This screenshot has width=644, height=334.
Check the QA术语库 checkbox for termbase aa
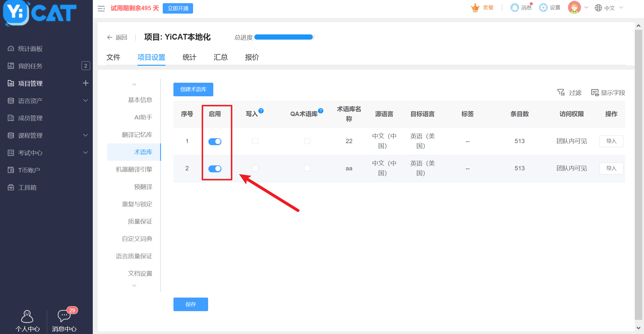(x=307, y=168)
